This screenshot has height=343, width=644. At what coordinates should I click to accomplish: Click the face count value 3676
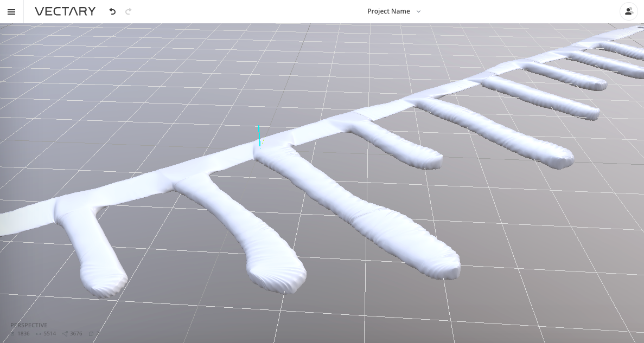(76, 334)
